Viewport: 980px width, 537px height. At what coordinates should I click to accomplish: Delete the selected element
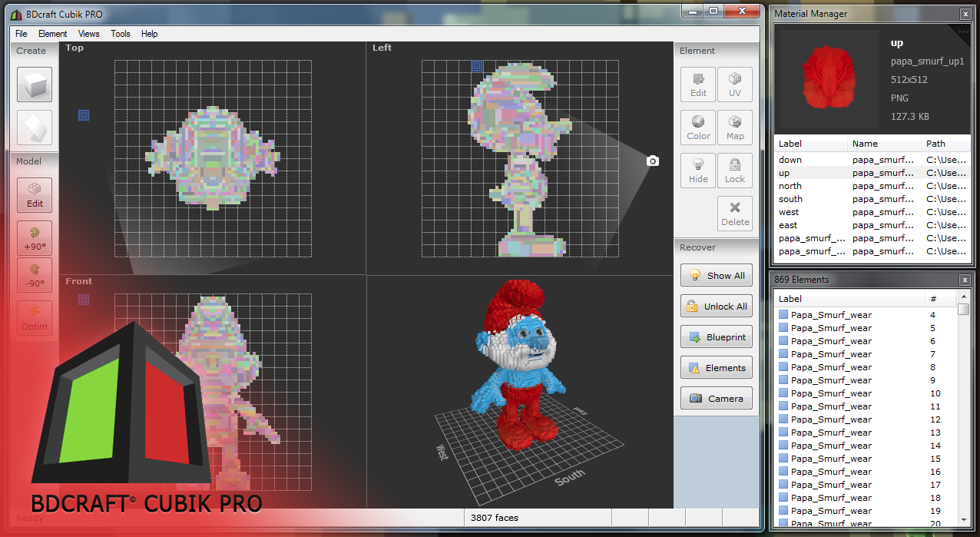[x=735, y=214]
